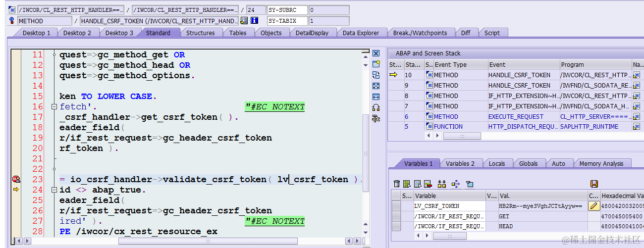Click the method type icon at top-left

click(12, 21)
